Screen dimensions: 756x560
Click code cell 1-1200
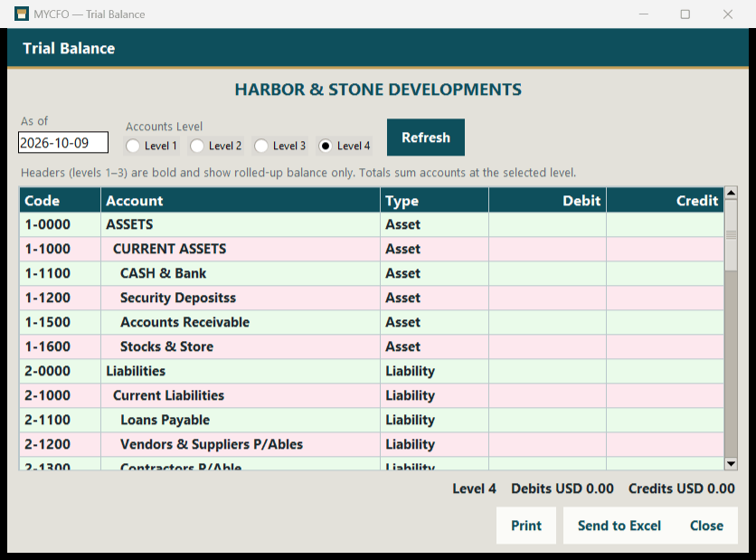point(61,298)
